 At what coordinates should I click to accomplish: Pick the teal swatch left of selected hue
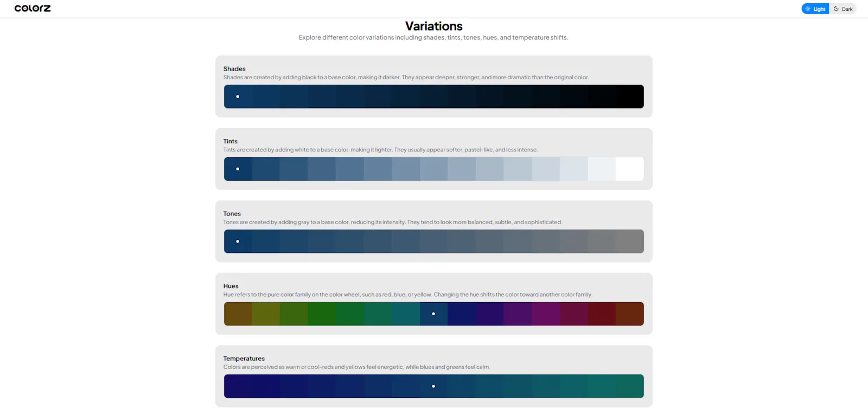coord(406,314)
